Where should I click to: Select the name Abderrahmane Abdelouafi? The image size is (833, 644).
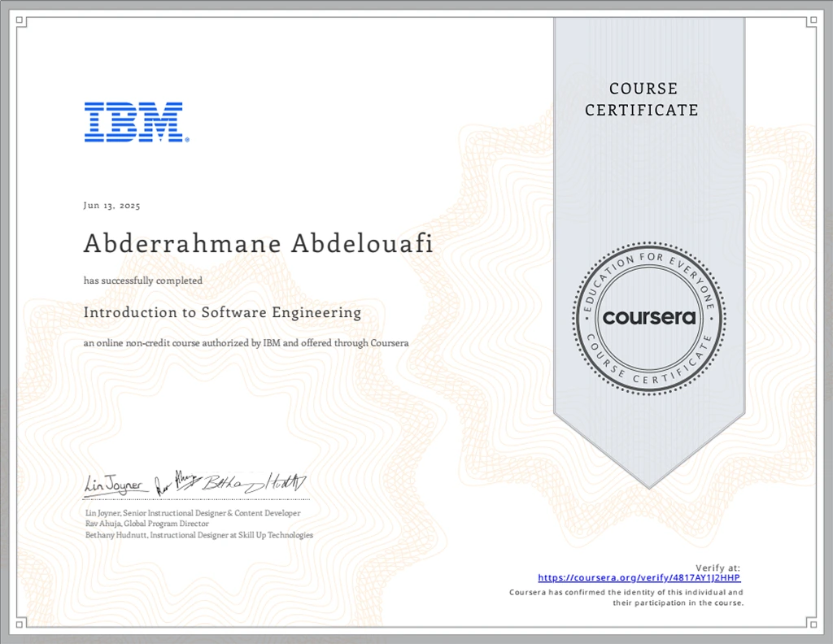258,243
